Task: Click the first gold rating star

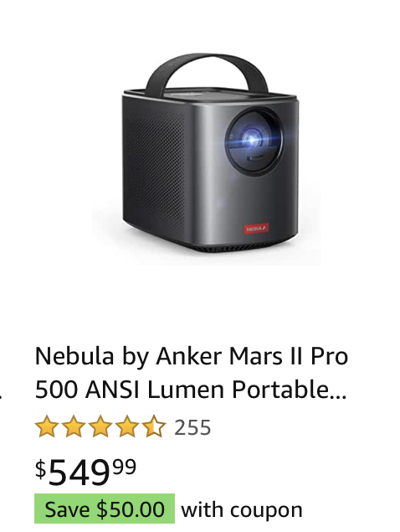Action: pos(46,426)
